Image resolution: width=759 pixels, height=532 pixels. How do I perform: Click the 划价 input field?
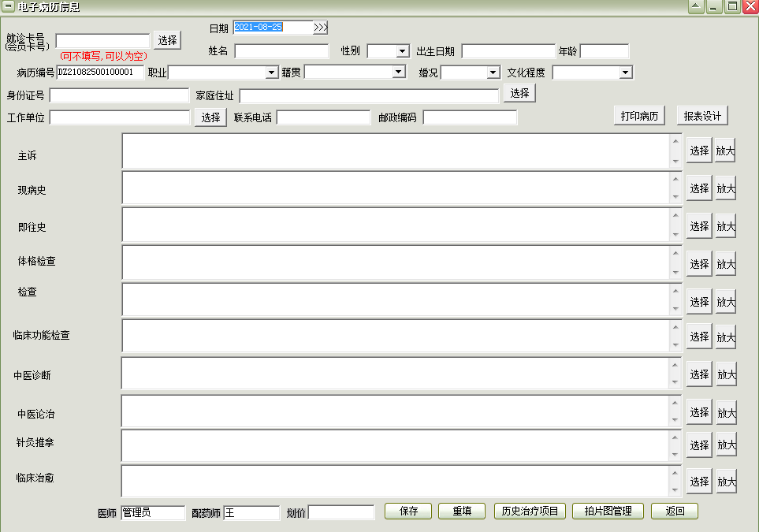tap(340, 512)
